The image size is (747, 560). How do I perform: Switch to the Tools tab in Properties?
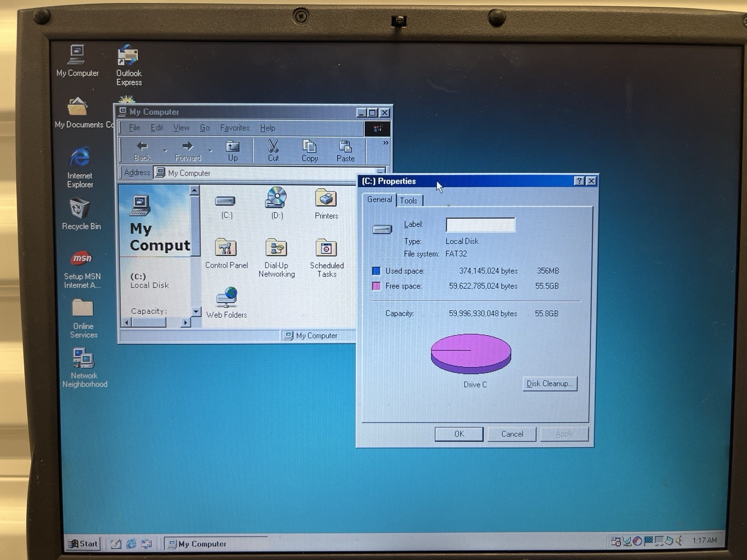(x=409, y=201)
